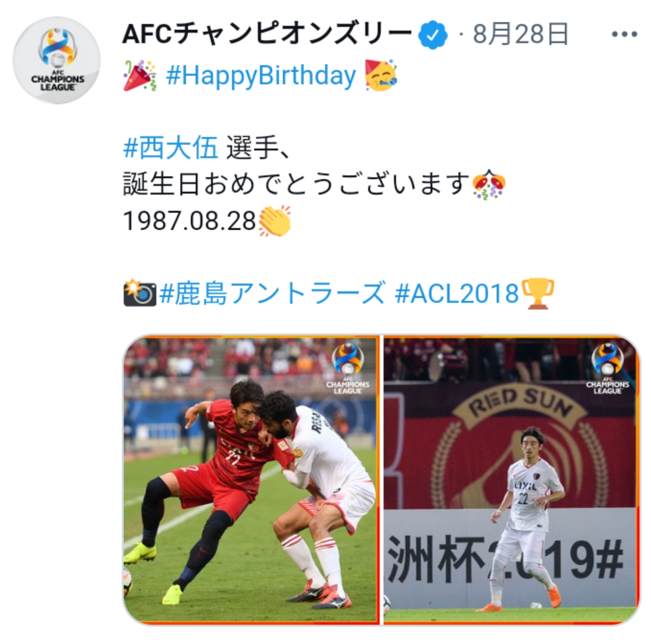
Task: Open the #HappyBirthday hashtag
Action: point(261,76)
